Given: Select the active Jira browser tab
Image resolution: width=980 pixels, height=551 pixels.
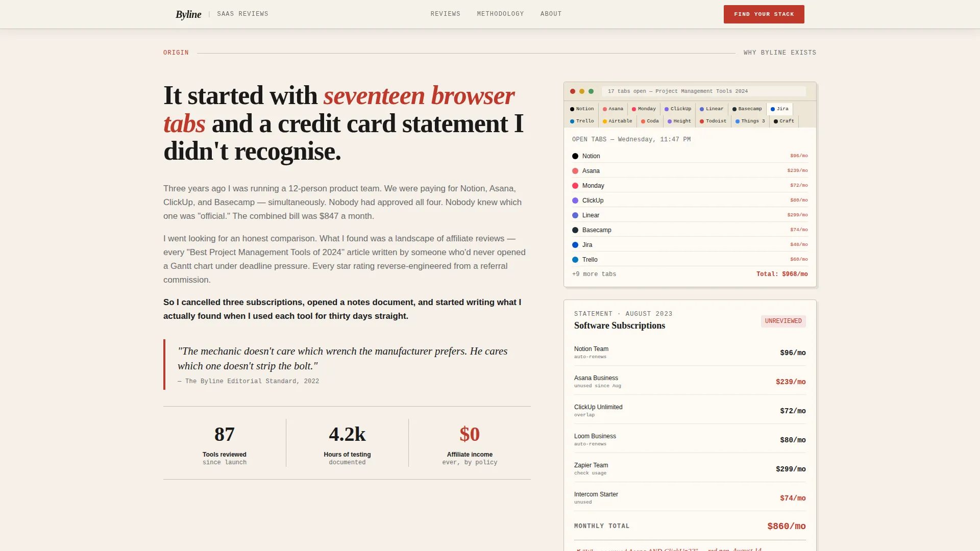Looking at the screenshot, I should click(x=779, y=109).
